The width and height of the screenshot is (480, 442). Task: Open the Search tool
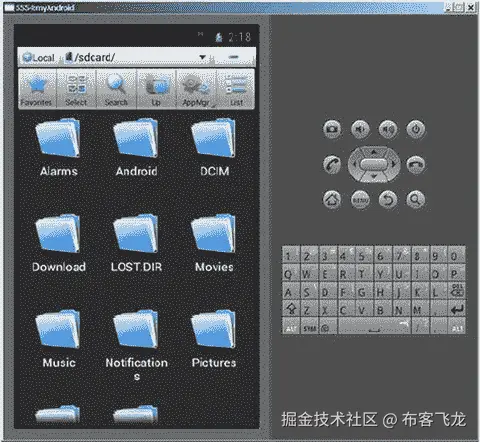(x=116, y=89)
